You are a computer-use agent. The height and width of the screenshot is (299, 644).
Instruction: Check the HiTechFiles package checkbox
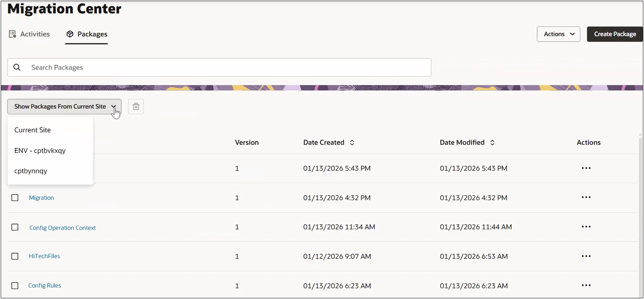(15, 256)
